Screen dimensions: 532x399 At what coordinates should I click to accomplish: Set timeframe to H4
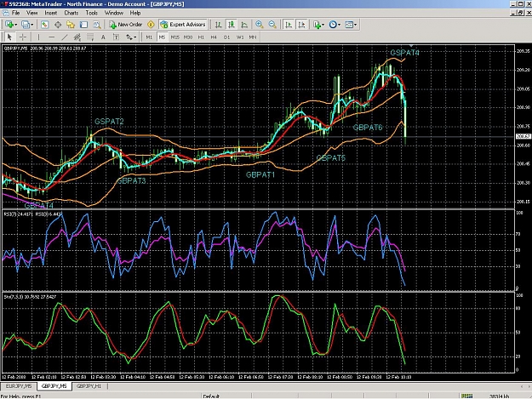pos(214,37)
